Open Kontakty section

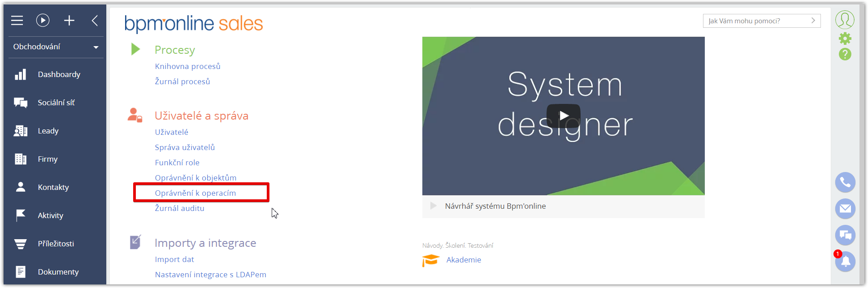point(53,187)
